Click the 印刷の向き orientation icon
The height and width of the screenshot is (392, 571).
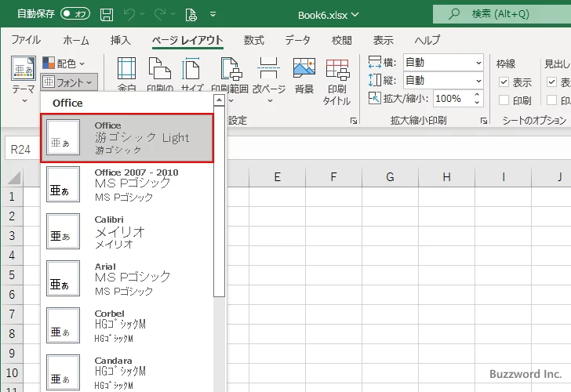160,68
